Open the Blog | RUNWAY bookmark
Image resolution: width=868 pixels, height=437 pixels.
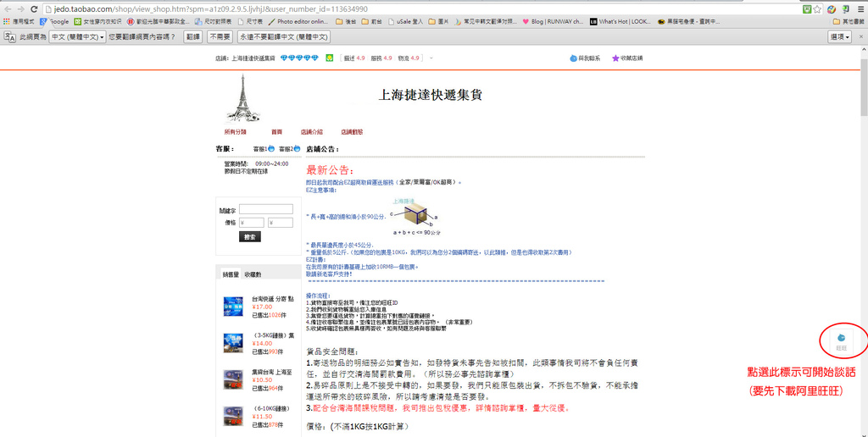point(553,21)
